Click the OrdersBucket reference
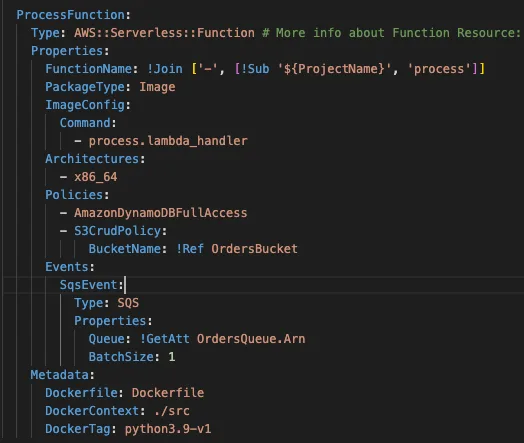 [x=254, y=249]
